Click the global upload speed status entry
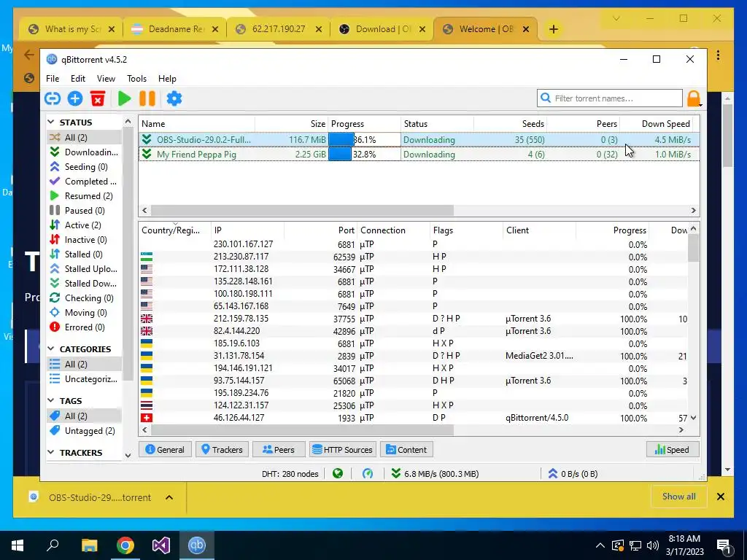 [x=573, y=474]
